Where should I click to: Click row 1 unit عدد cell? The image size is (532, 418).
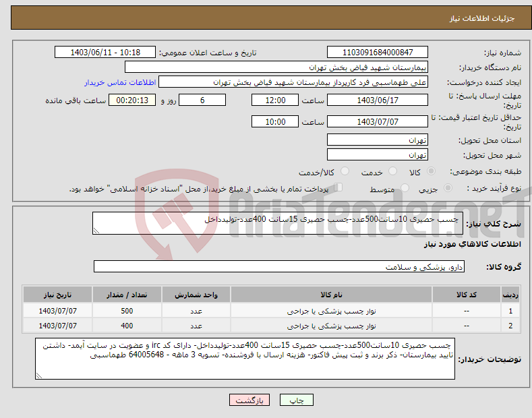196,311
